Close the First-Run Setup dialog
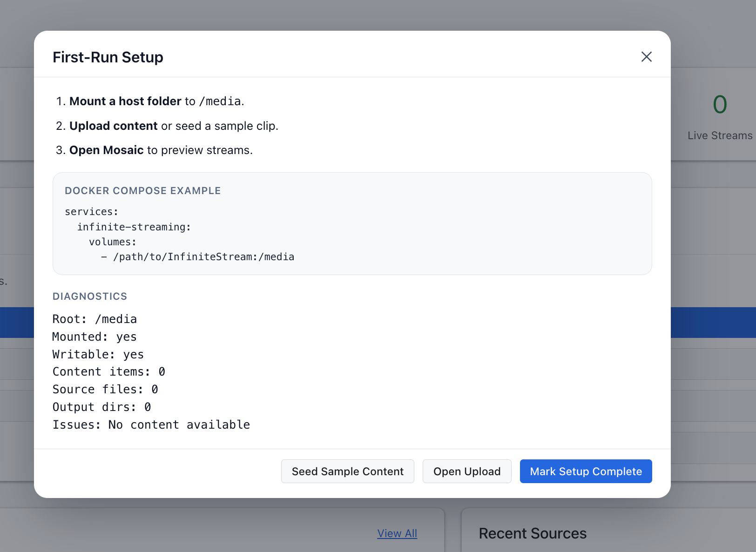Viewport: 756px width, 552px height. click(646, 57)
